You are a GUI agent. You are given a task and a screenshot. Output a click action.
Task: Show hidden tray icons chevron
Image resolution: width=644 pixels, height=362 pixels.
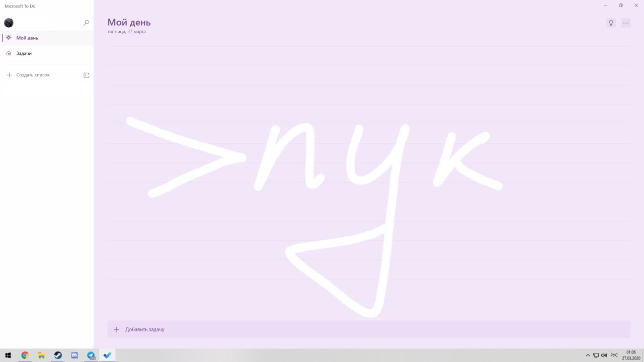(x=588, y=355)
